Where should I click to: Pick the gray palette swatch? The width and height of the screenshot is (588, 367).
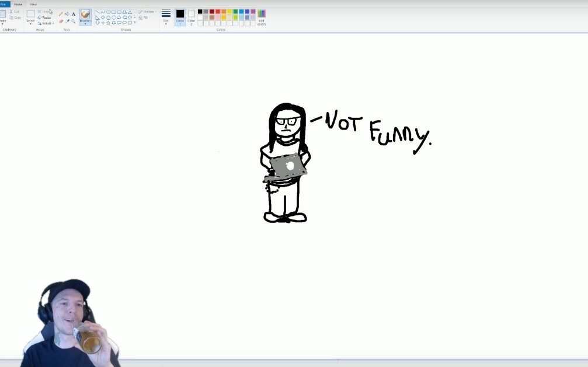[206, 12]
